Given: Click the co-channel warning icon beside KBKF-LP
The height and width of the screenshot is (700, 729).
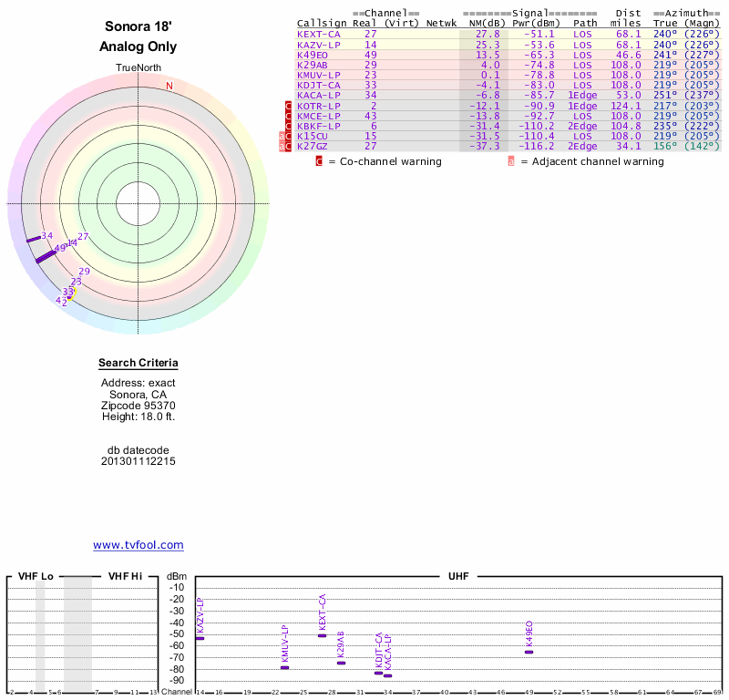Looking at the screenshot, I should tap(289, 126).
